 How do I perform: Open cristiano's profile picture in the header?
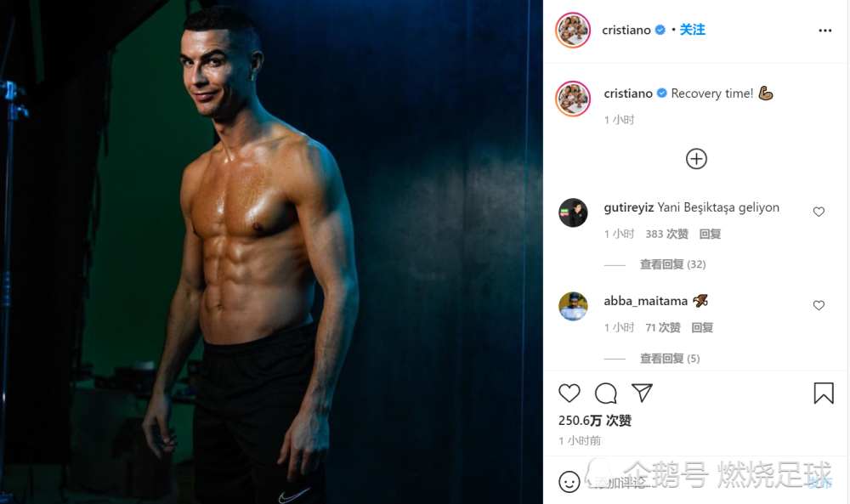click(573, 31)
